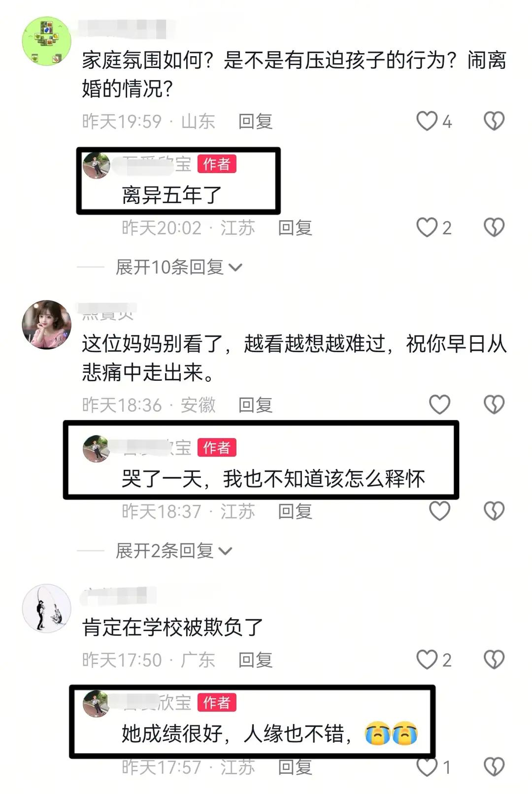Open the fishing silhouette avatar profile
532x794 pixels.
(47, 608)
